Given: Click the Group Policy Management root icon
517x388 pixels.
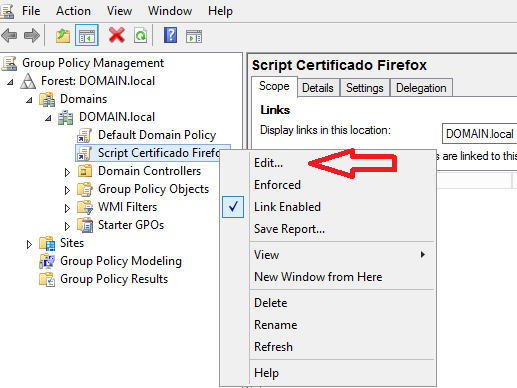Looking at the screenshot, I should [9, 63].
